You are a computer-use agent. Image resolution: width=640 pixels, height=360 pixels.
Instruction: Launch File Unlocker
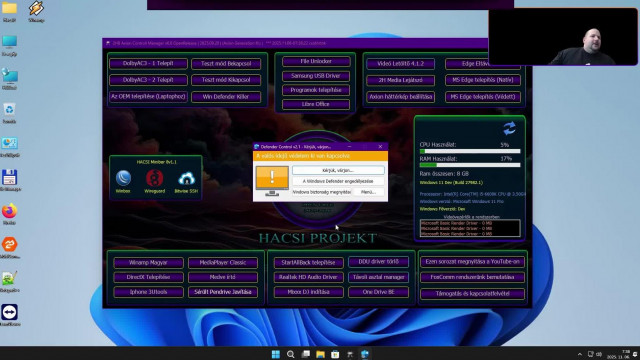pos(316,61)
